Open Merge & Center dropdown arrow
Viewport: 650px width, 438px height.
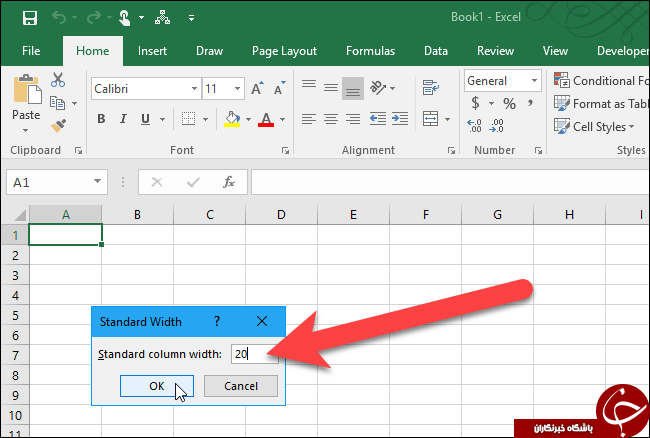[x=447, y=120]
